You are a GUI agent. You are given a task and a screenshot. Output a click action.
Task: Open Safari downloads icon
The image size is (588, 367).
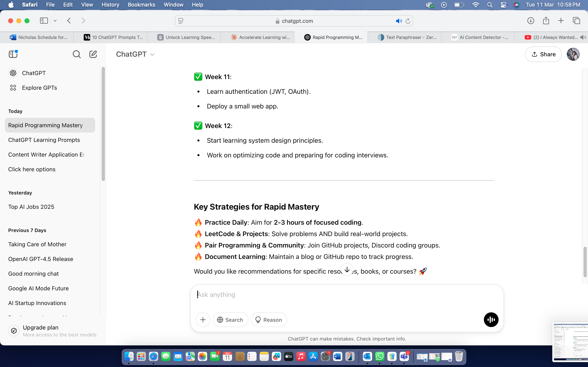point(530,21)
